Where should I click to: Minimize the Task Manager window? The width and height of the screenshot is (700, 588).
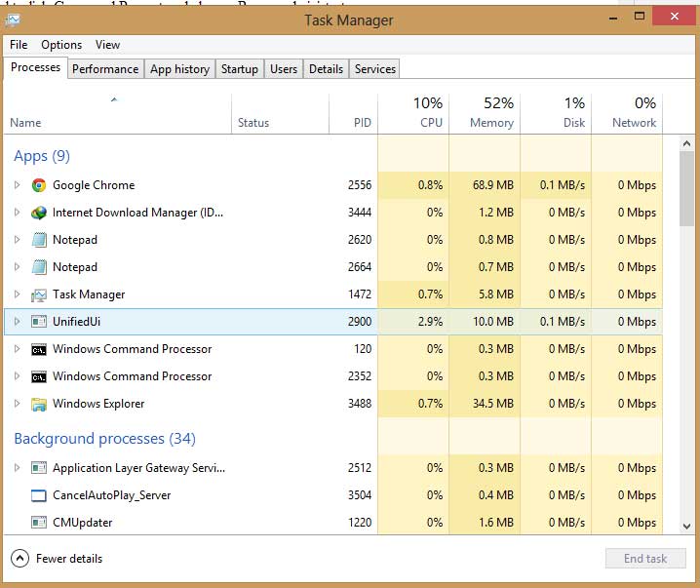coord(613,18)
